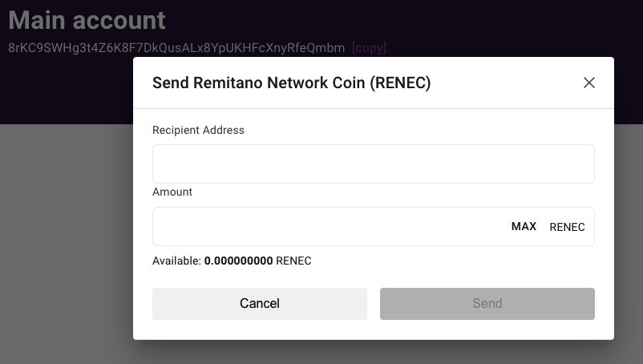Click the gray backdrop below the dialog
The height and width of the screenshot is (364, 643).
click(x=373, y=353)
